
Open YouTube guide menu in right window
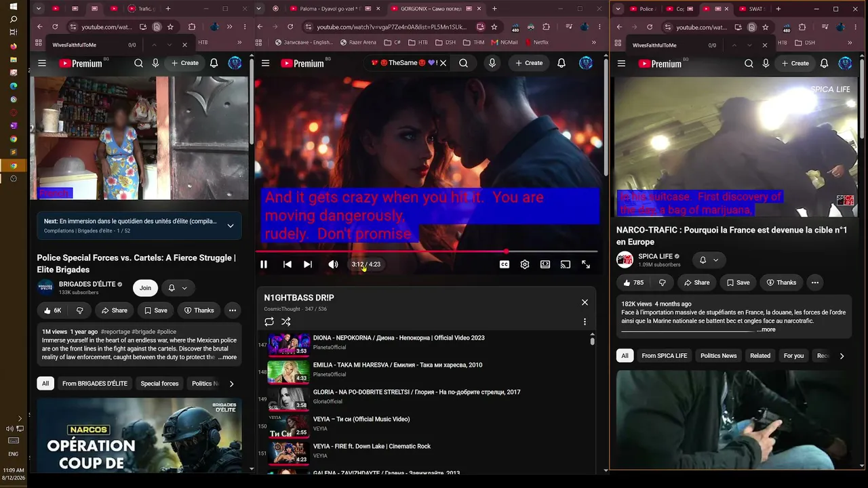point(621,63)
